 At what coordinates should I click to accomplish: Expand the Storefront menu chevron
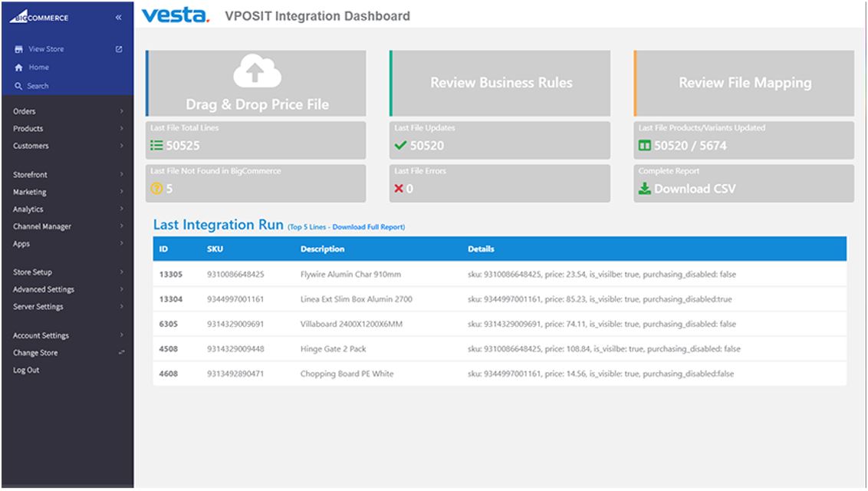point(121,174)
